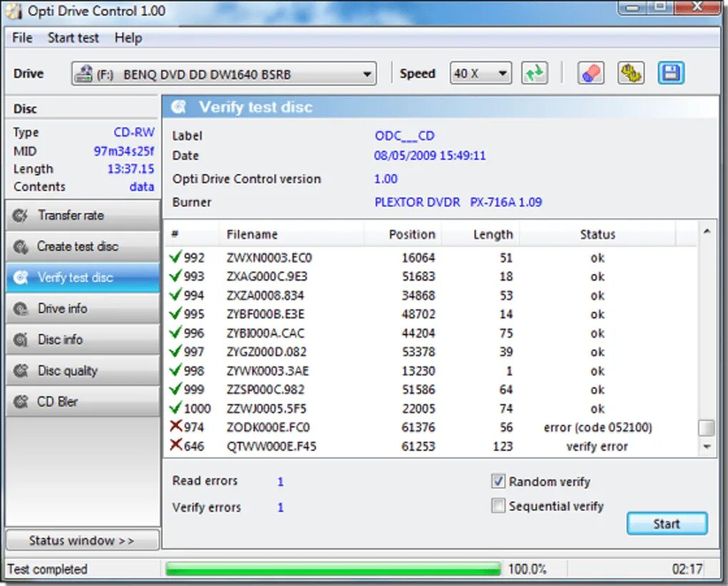Click the refresh drive arrows icon
This screenshot has height=586, width=728.
[535, 74]
